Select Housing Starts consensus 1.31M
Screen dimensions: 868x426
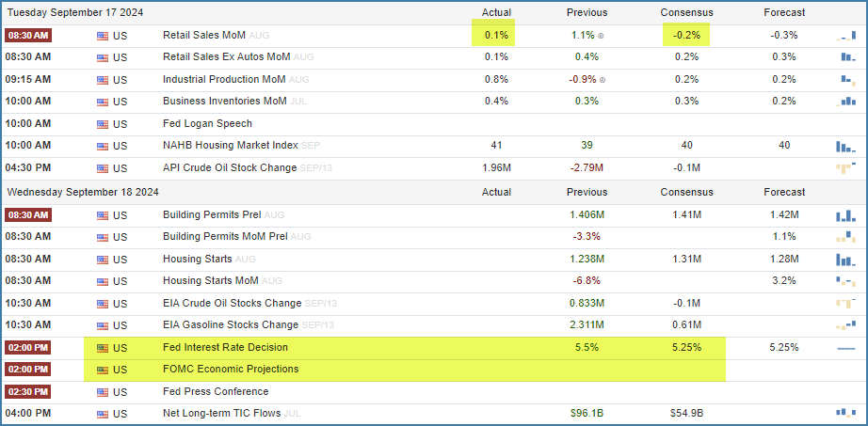point(687,259)
